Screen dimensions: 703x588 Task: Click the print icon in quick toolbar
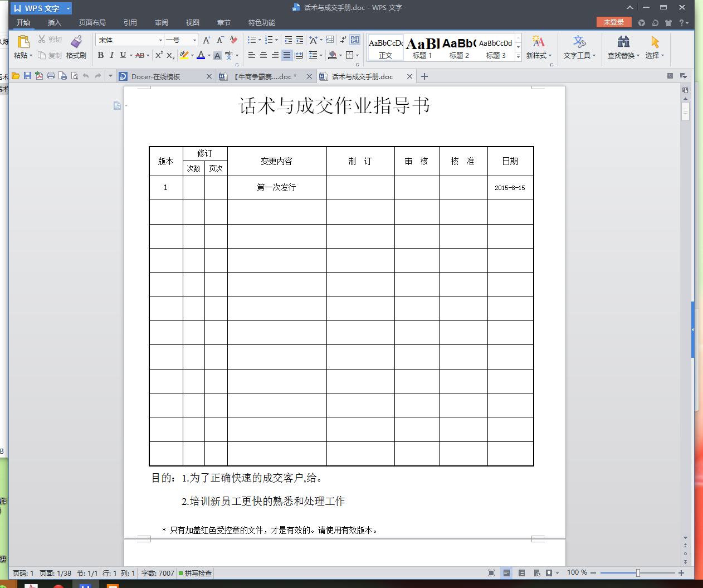51,76
